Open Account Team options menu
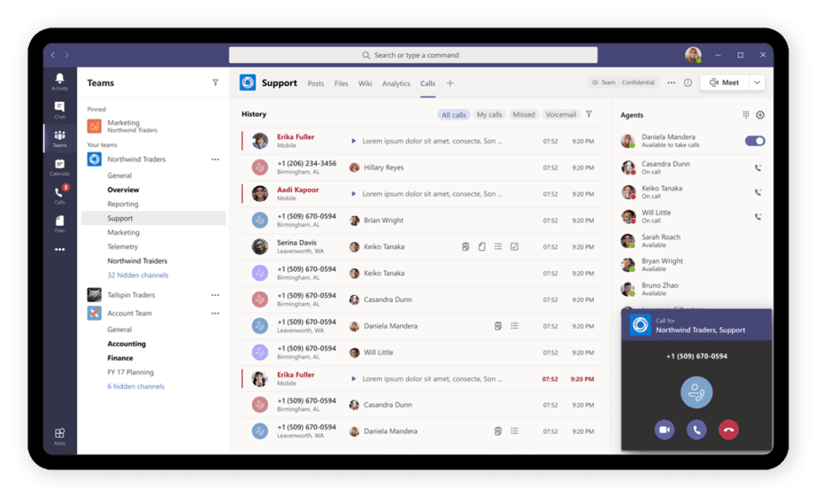 tap(215, 313)
